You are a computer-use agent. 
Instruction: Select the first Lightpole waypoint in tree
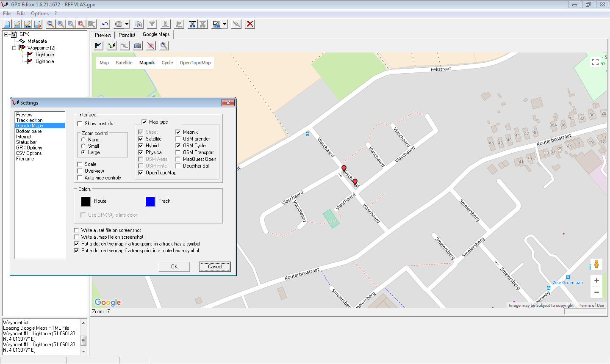(x=44, y=55)
